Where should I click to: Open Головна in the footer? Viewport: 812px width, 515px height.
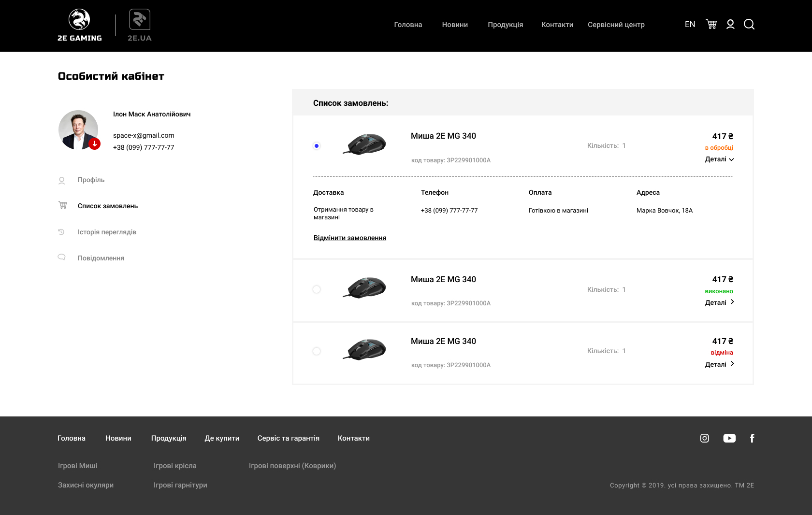(x=72, y=438)
